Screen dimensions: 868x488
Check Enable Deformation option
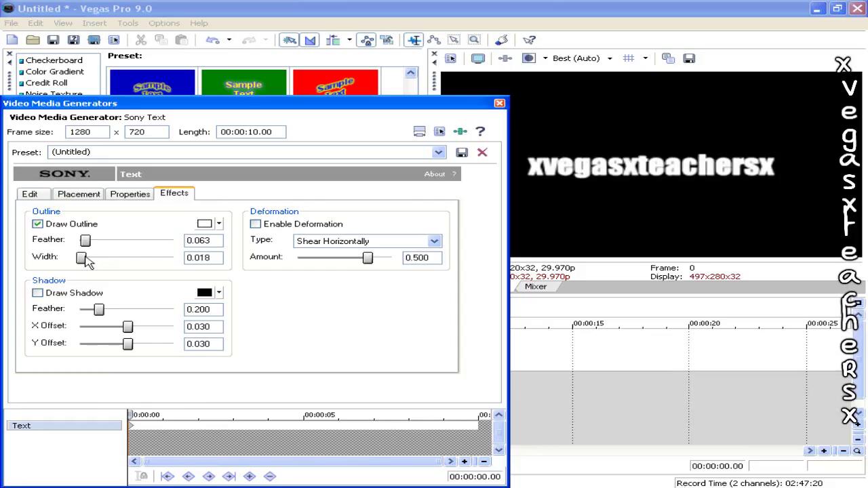tap(256, 224)
